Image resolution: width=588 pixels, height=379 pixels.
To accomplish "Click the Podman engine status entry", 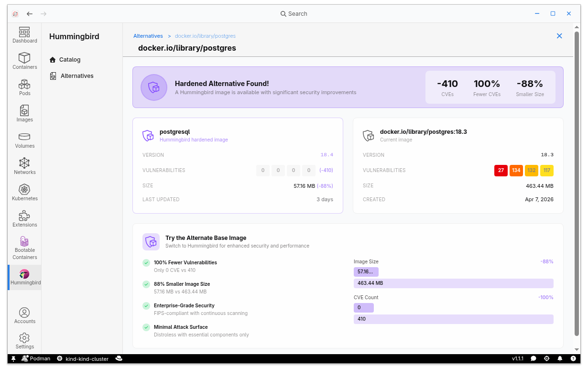I will (36, 358).
